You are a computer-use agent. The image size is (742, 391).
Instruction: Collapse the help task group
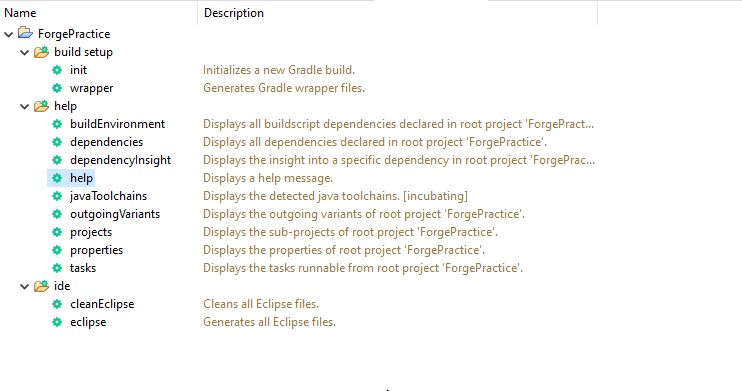[25, 106]
